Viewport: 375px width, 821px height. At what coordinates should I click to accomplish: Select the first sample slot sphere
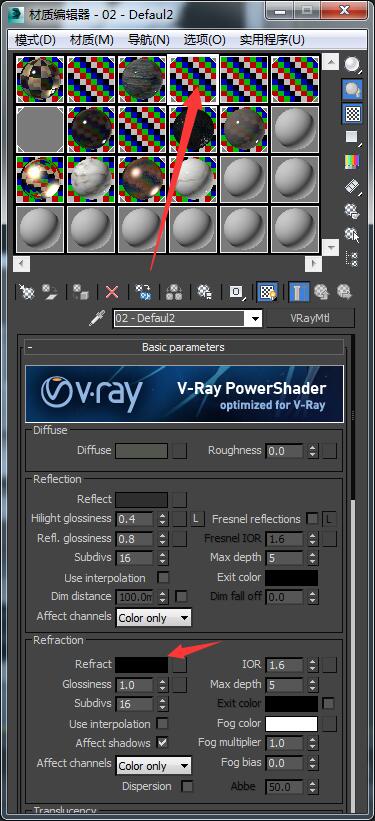(40, 79)
